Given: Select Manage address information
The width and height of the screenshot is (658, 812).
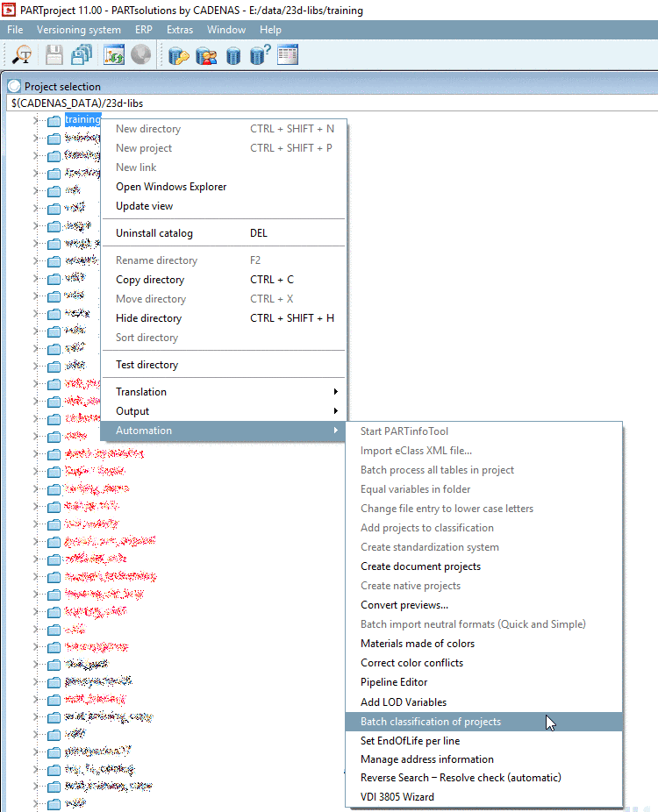Looking at the screenshot, I should coord(484,759).
